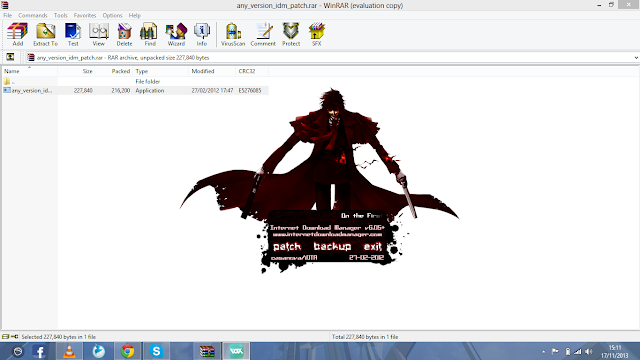This screenshot has width=640, height=360.
Task: Open Facebook from the taskbar
Action: click(x=40, y=351)
